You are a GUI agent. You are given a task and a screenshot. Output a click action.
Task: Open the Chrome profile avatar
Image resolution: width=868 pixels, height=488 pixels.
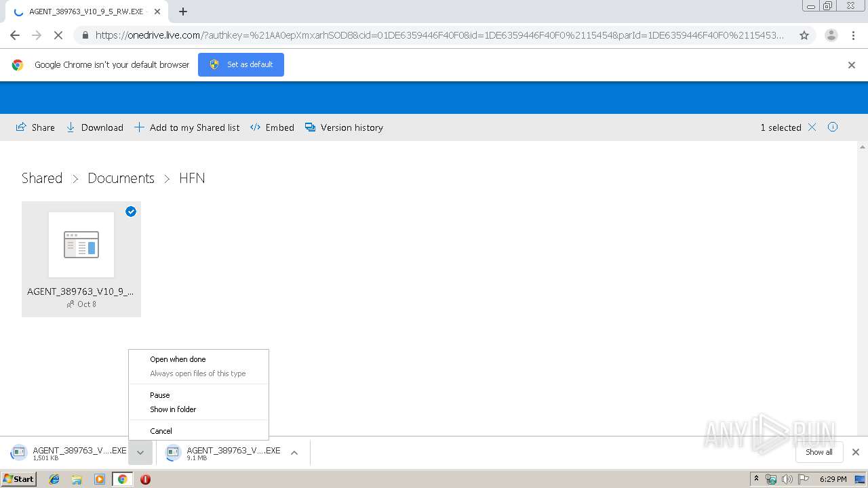[831, 35]
